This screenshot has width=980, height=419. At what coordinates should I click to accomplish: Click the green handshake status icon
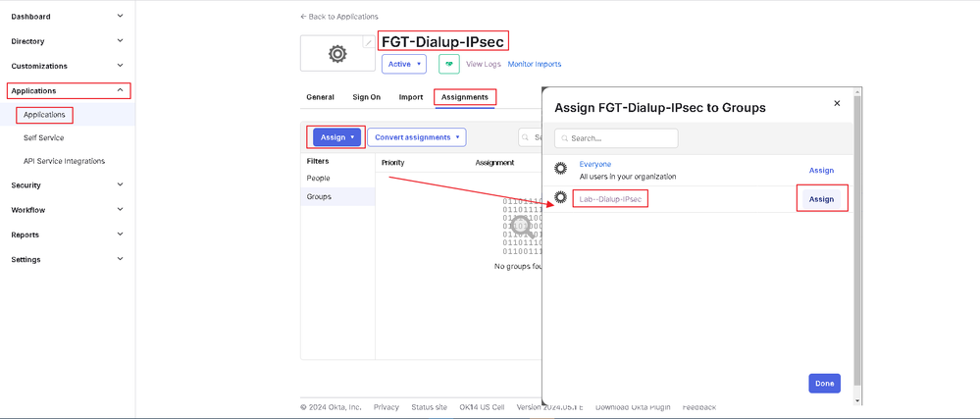pos(449,64)
